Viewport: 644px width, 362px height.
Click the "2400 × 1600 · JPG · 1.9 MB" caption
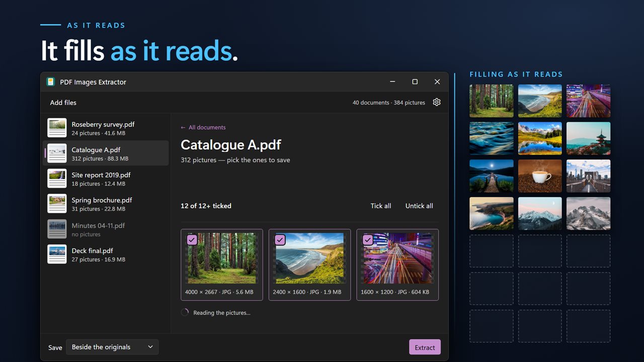[x=307, y=292]
